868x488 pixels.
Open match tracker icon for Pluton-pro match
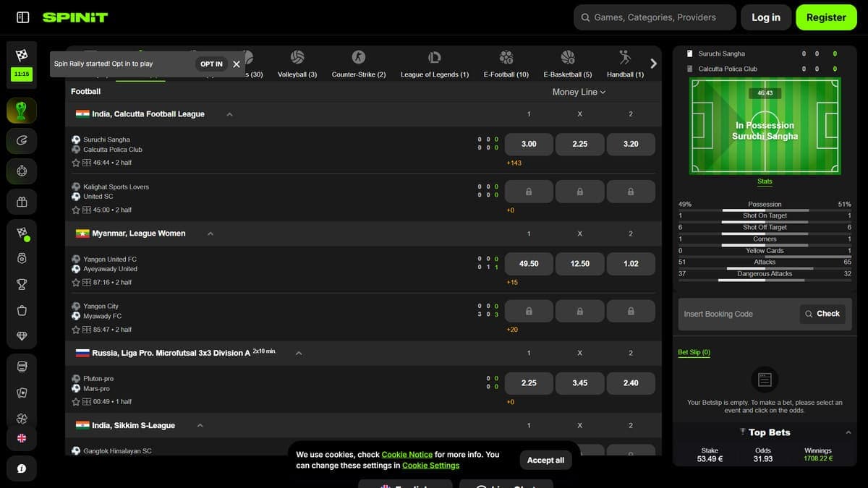click(87, 402)
